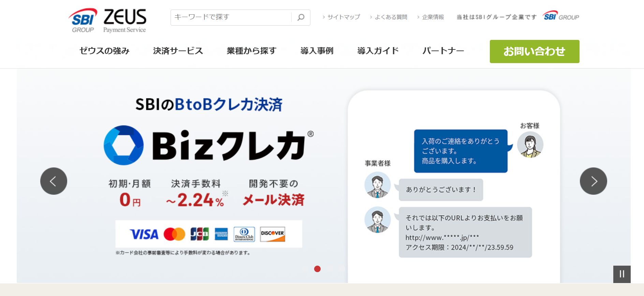Expand the 決済サービス menu
Viewport: 644px width, 296px height.
point(178,51)
